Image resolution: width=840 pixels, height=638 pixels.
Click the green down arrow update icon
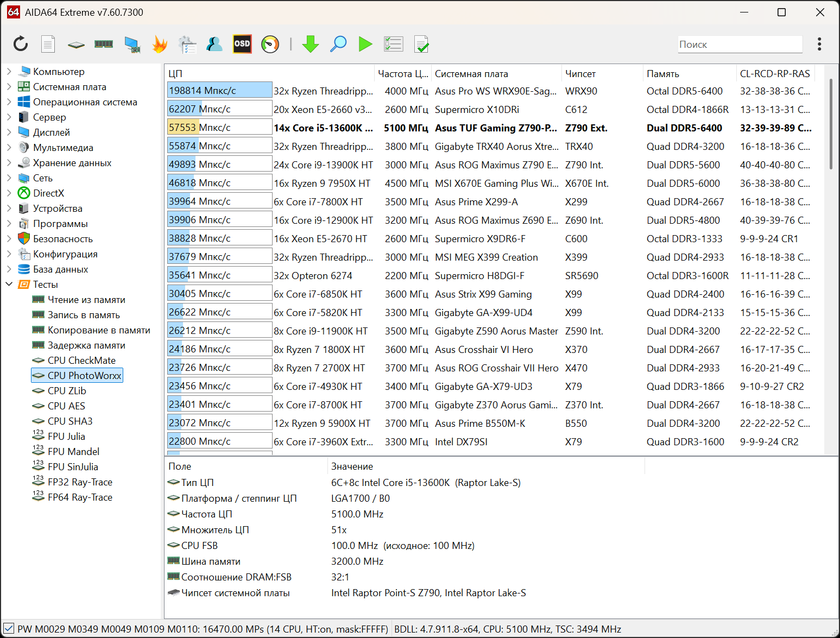click(x=311, y=44)
